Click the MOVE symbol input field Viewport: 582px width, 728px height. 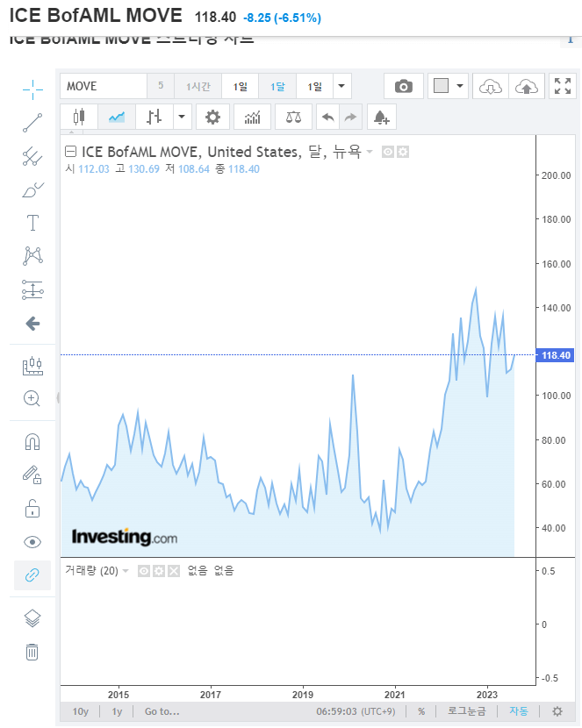tap(104, 86)
